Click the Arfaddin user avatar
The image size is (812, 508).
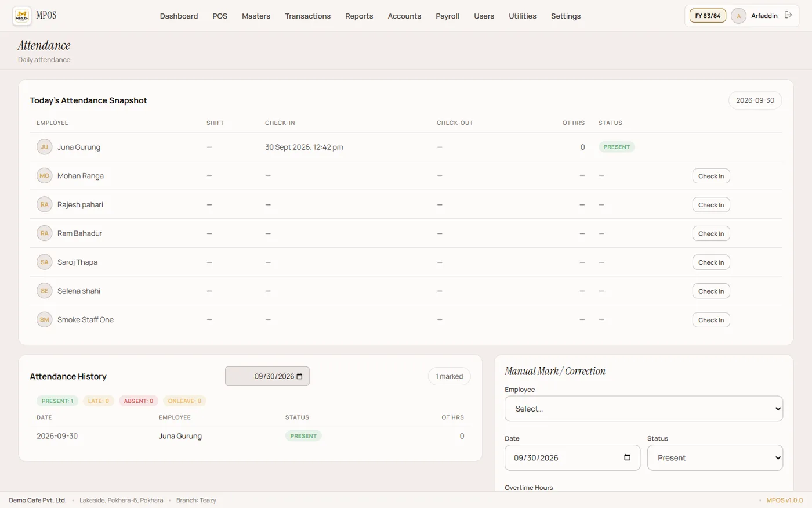tap(738, 16)
